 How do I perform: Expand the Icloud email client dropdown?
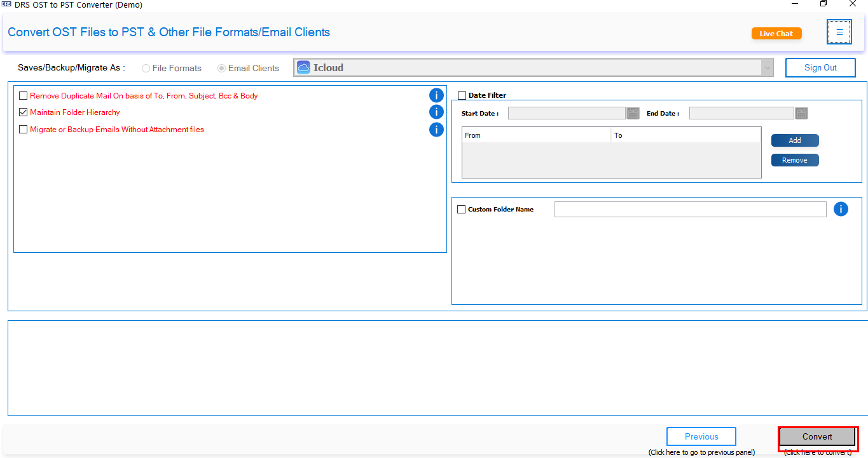tap(768, 68)
